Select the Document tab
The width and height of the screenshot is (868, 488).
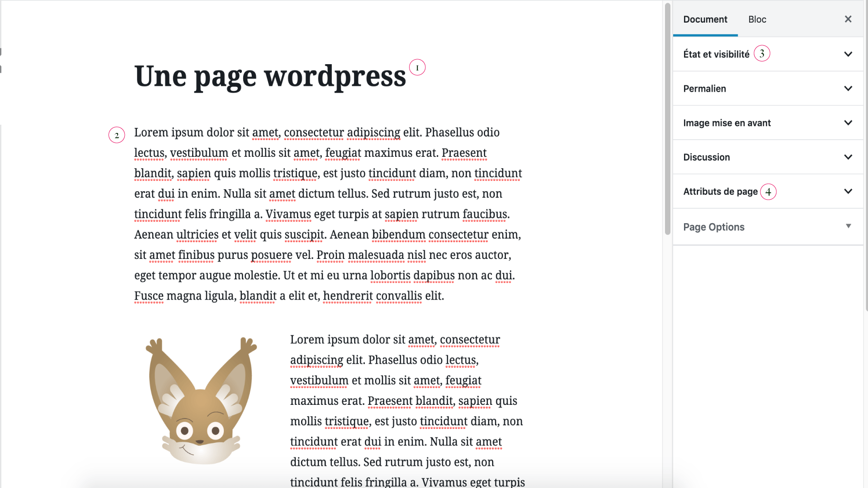click(x=705, y=19)
